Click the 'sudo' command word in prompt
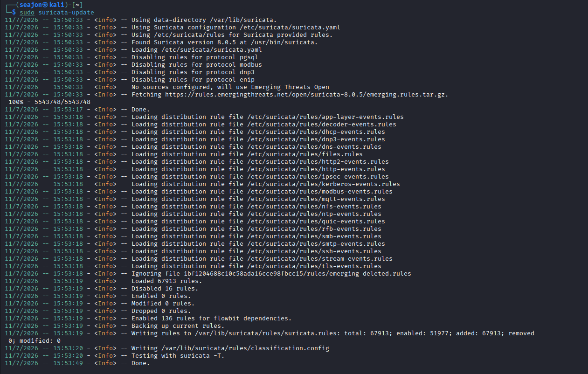Viewport: 588px width, 374px height. coord(27,12)
